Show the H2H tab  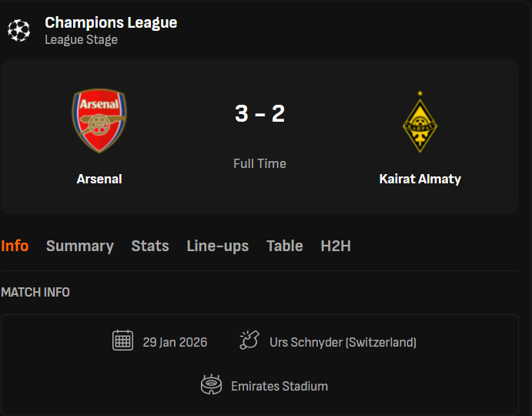coord(336,246)
